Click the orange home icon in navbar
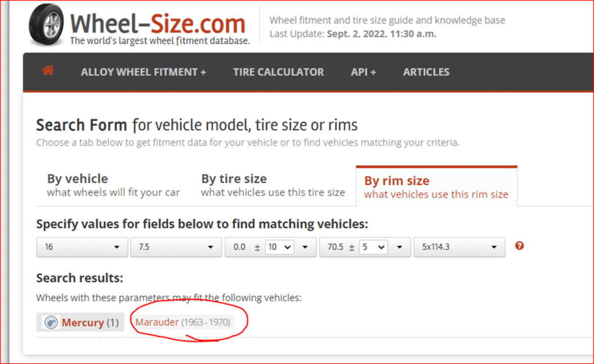Screen dimensions: 594x364 48,71
